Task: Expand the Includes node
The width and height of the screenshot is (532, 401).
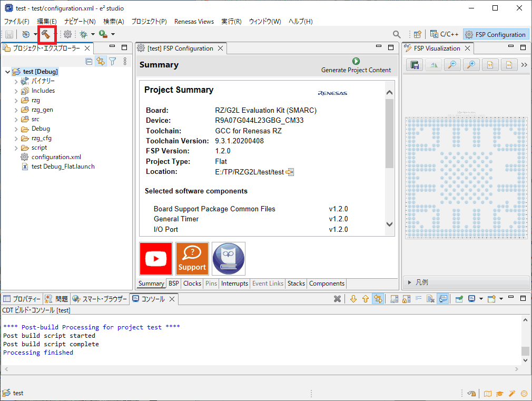Action: click(16, 91)
